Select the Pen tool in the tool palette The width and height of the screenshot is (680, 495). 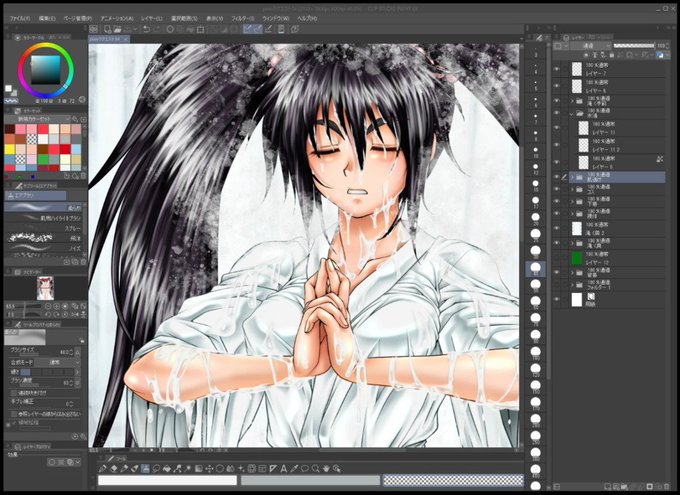pos(103,469)
